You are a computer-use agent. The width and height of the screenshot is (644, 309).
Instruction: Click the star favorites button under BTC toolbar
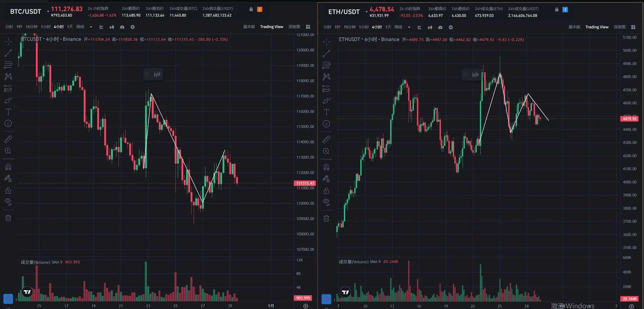[x=8, y=299]
